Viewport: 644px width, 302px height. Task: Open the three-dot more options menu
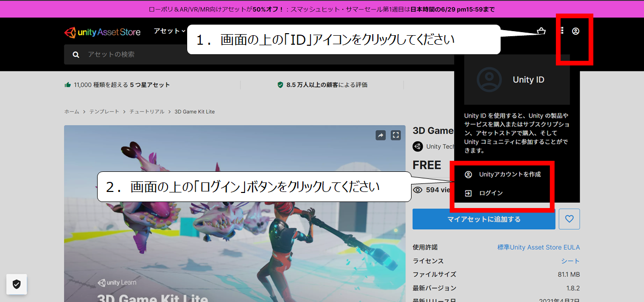[x=562, y=31]
